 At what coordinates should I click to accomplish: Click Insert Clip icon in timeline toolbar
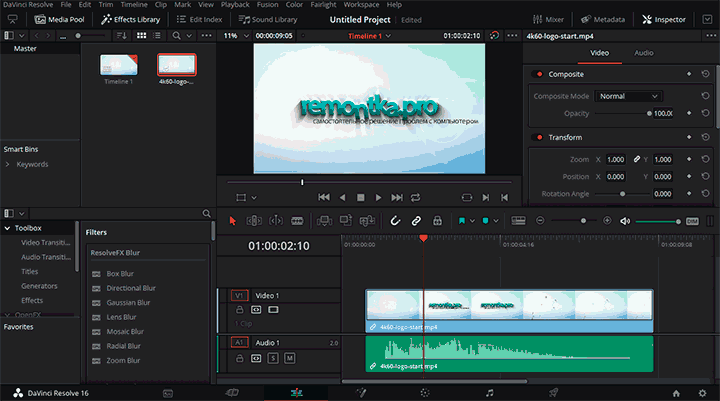tap(324, 221)
